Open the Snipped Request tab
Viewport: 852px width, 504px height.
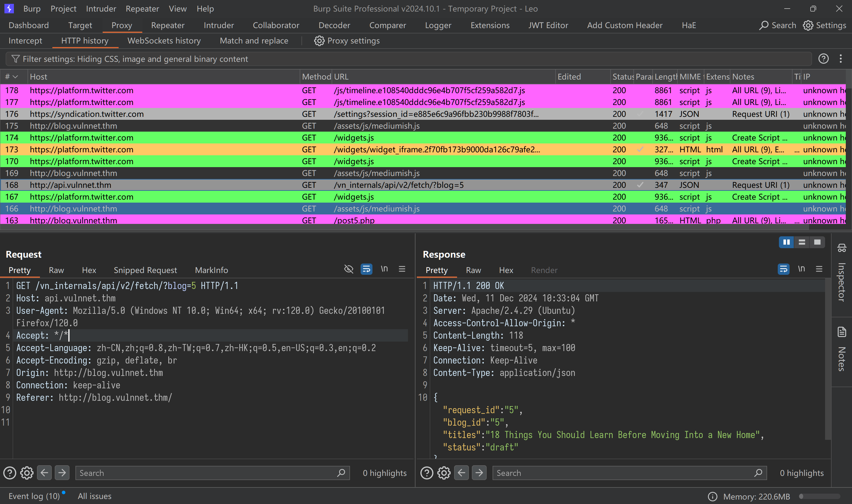145,270
